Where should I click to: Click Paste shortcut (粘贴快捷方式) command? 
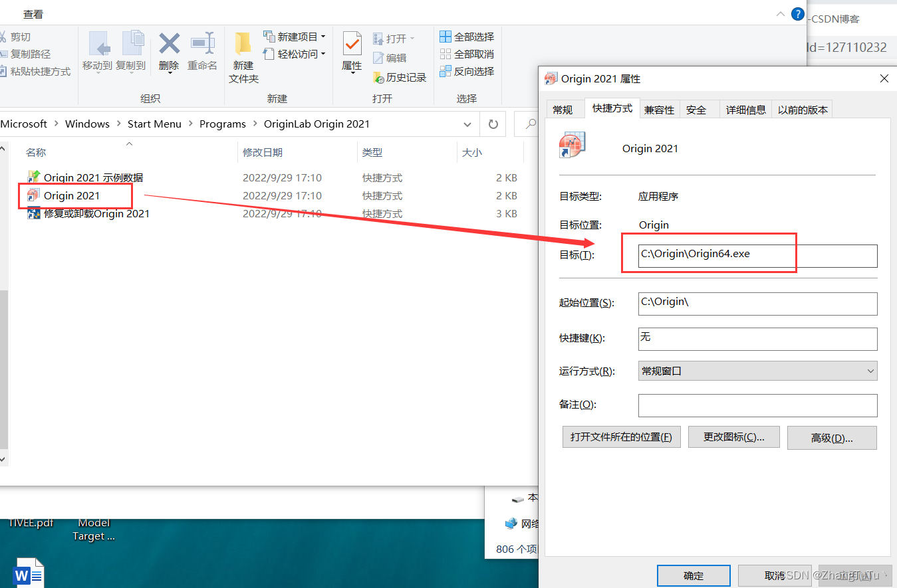coord(35,72)
